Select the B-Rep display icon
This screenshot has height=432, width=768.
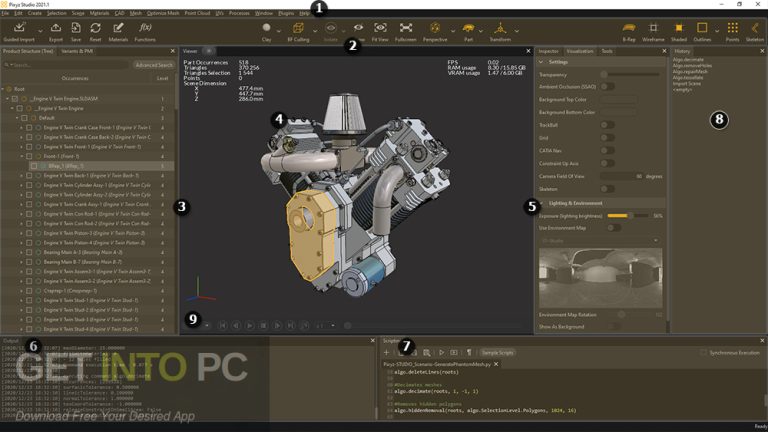click(628, 30)
